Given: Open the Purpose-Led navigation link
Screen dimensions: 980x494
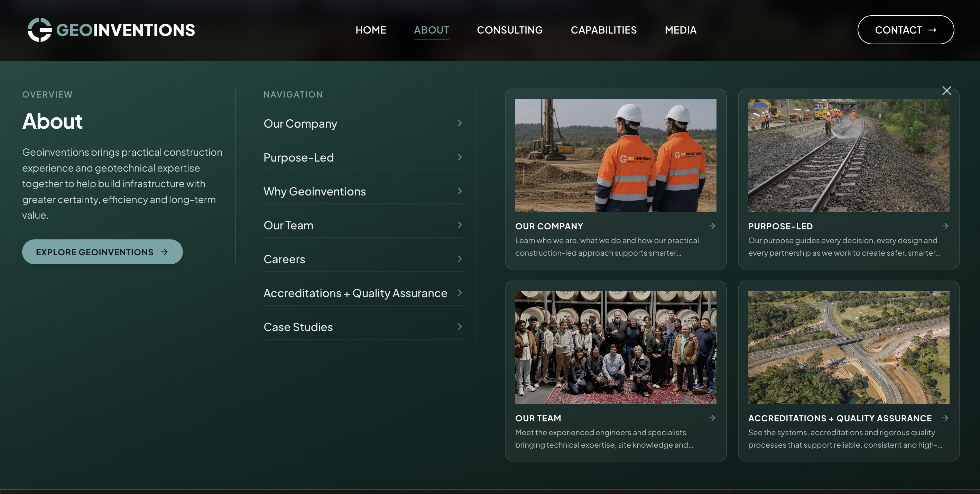Looking at the screenshot, I should (x=299, y=157).
